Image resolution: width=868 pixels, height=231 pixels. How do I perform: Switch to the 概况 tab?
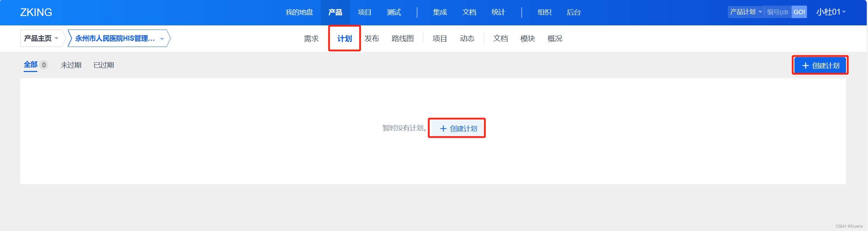[555, 39]
